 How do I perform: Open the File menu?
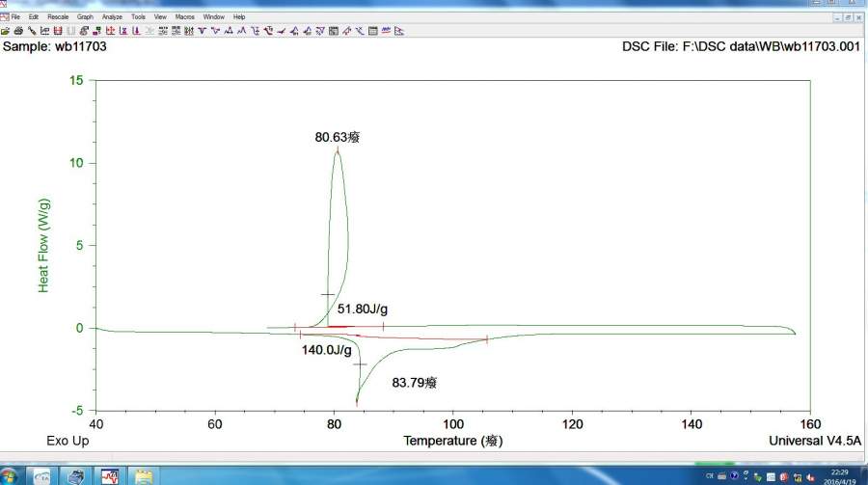click(15, 17)
